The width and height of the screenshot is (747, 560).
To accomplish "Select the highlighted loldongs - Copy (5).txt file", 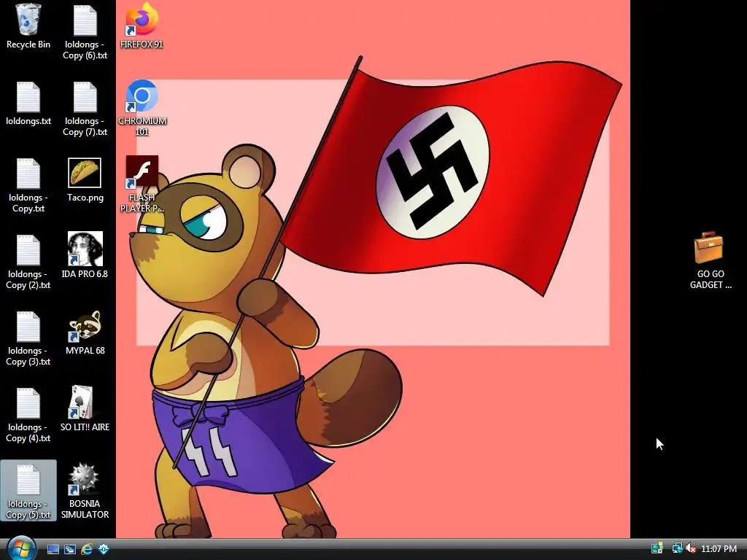I will pyautogui.click(x=28, y=491).
